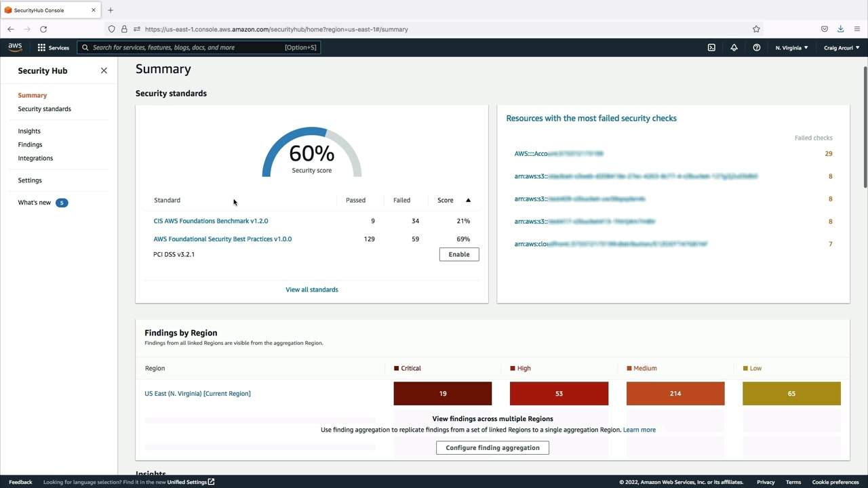Click the page vertical scrollbar
Viewport: 868px width, 488px height.
pos(865,127)
